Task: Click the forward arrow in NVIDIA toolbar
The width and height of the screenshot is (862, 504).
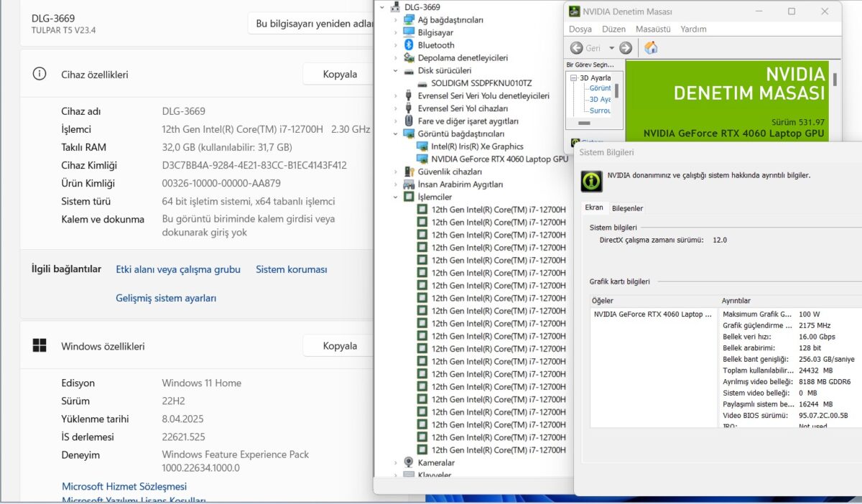Action: (626, 48)
